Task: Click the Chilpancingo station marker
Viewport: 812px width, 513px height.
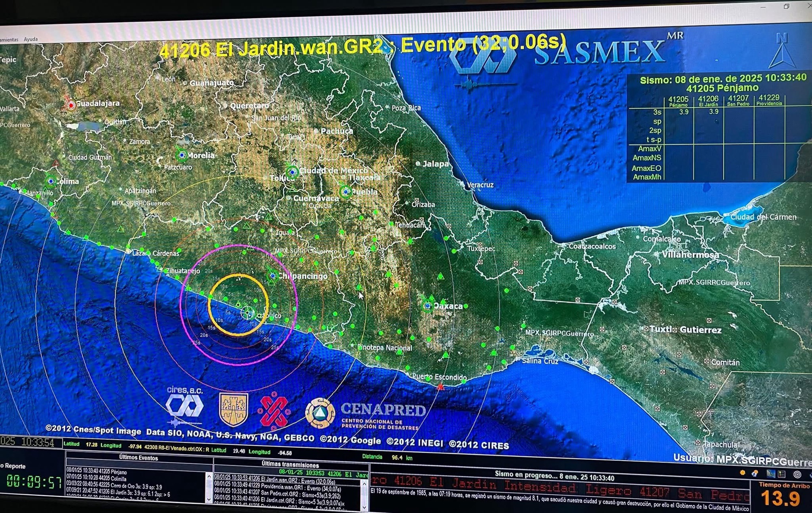Action: [x=273, y=276]
